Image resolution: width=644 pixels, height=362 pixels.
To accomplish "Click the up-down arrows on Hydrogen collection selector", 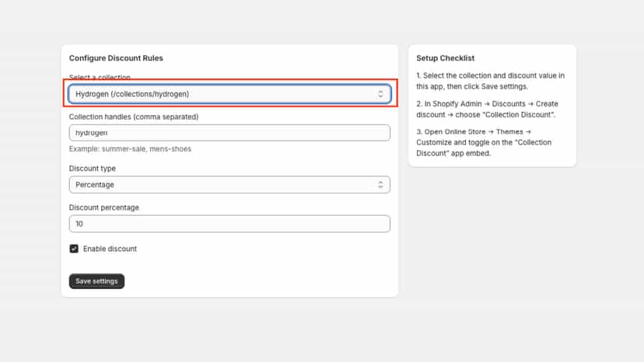I will coord(380,94).
